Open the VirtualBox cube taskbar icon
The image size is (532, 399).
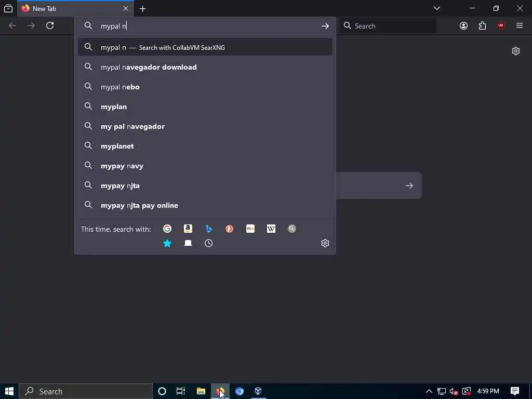point(258,391)
